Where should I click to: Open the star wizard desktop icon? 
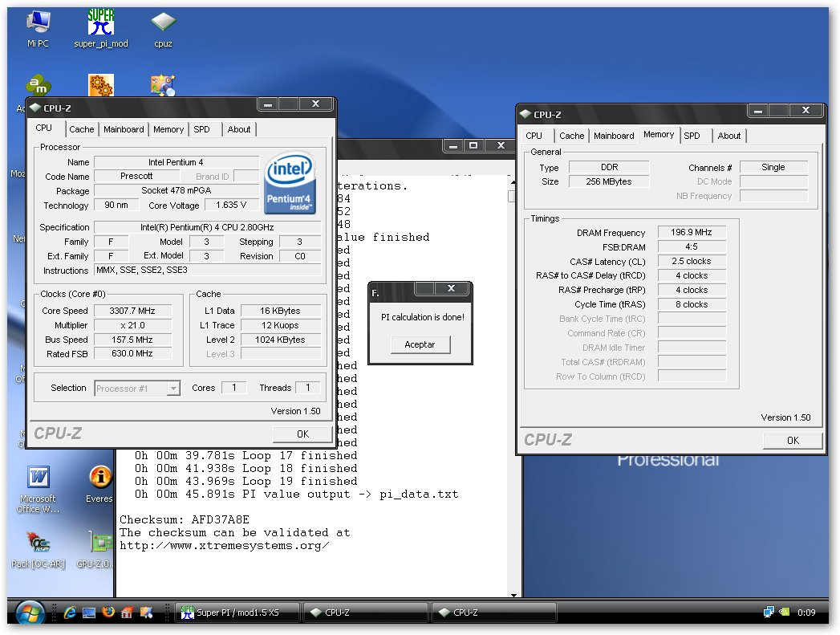click(x=163, y=85)
